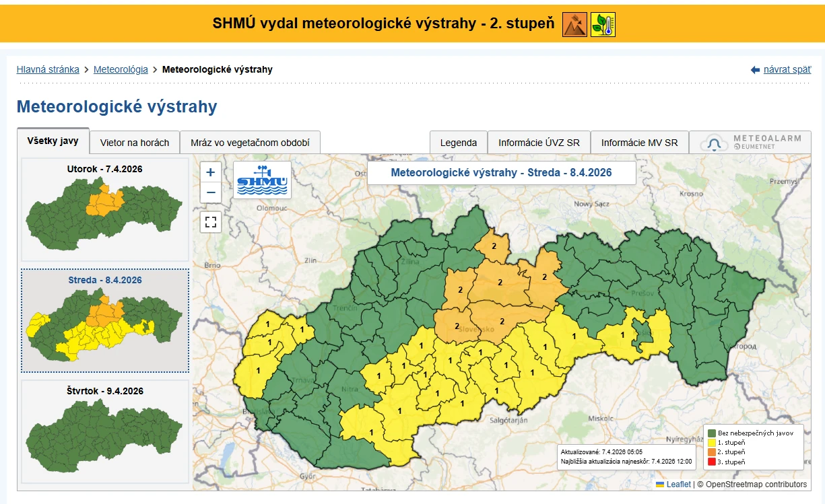Image resolution: width=825 pixels, height=504 pixels.
Task: Open the Meteorológia breadcrumb link
Action: [121, 69]
